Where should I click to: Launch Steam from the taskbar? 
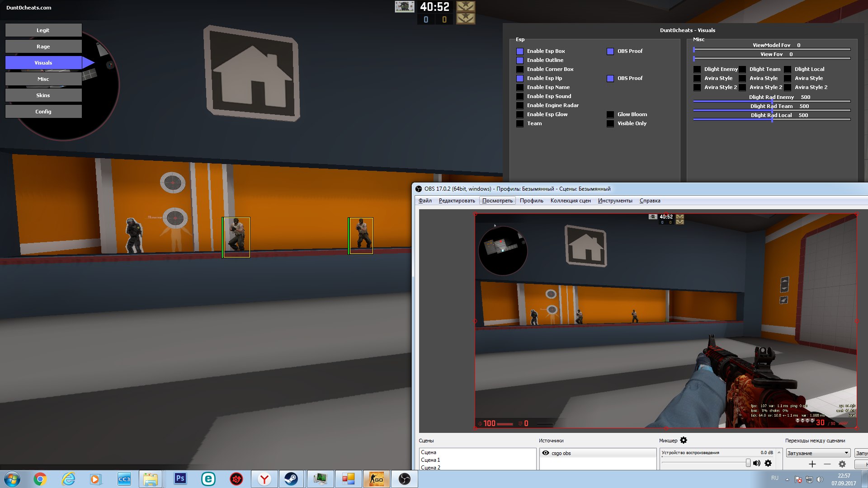pyautogui.click(x=291, y=479)
